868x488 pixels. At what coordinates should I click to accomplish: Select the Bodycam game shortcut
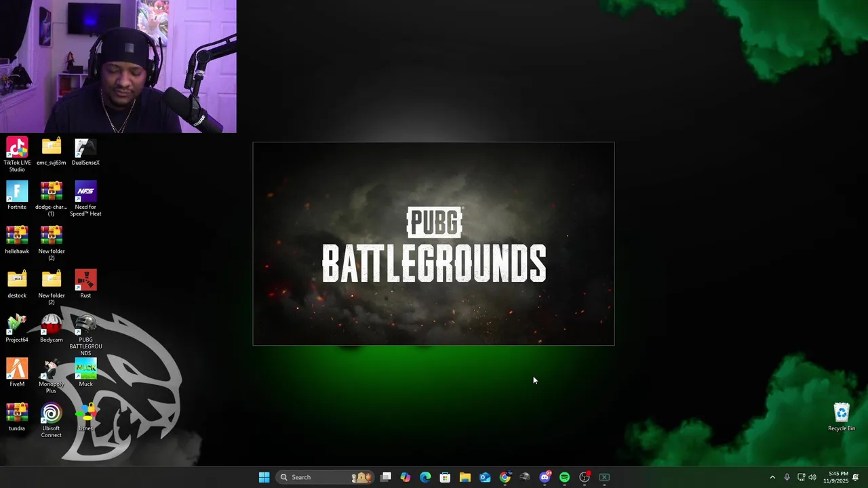(x=51, y=329)
